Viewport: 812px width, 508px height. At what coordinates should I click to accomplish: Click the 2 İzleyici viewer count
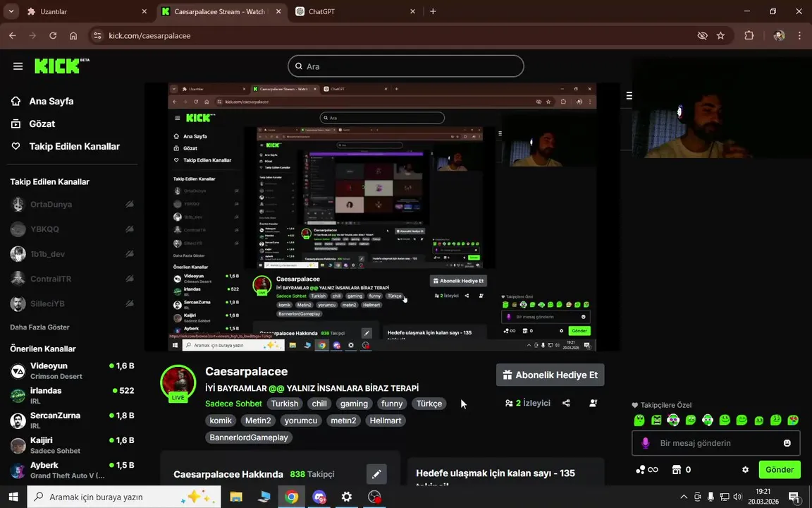click(x=528, y=403)
